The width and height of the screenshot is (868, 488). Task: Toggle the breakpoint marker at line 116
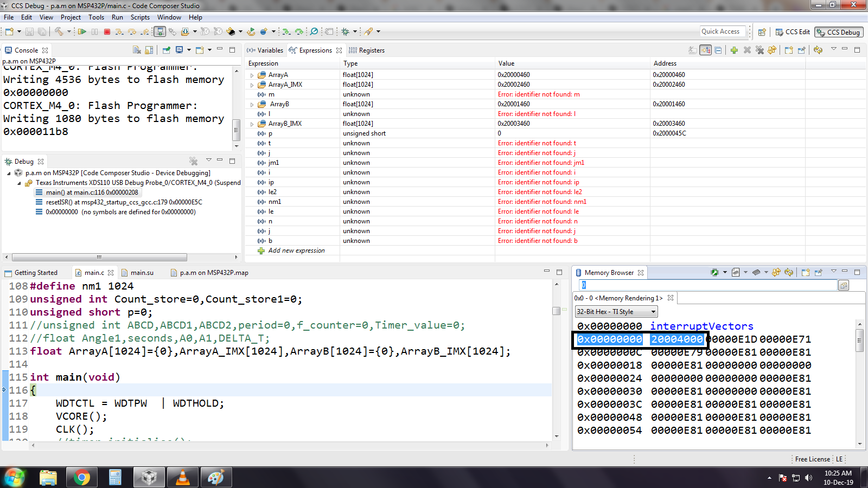pyautogui.click(x=4, y=390)
